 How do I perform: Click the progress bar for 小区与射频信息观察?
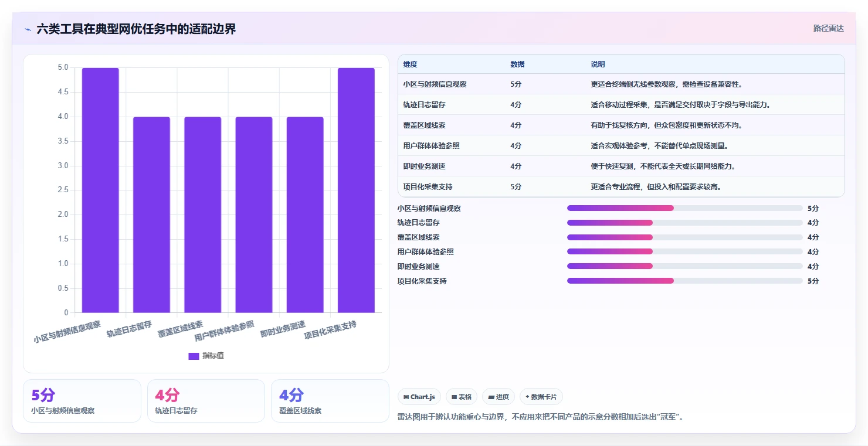tap(685, 208)
